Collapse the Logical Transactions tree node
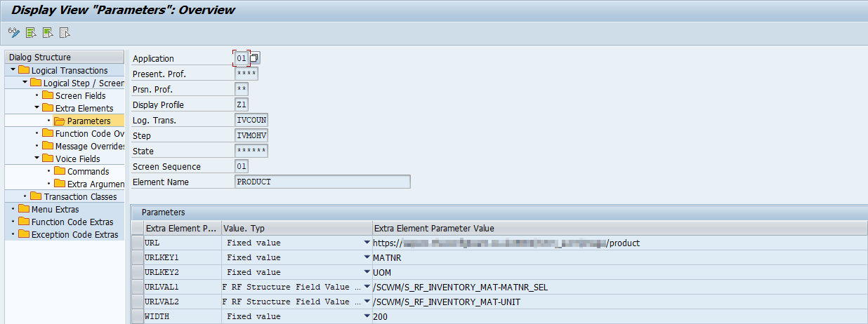868x324 pixels. (13, 71)
